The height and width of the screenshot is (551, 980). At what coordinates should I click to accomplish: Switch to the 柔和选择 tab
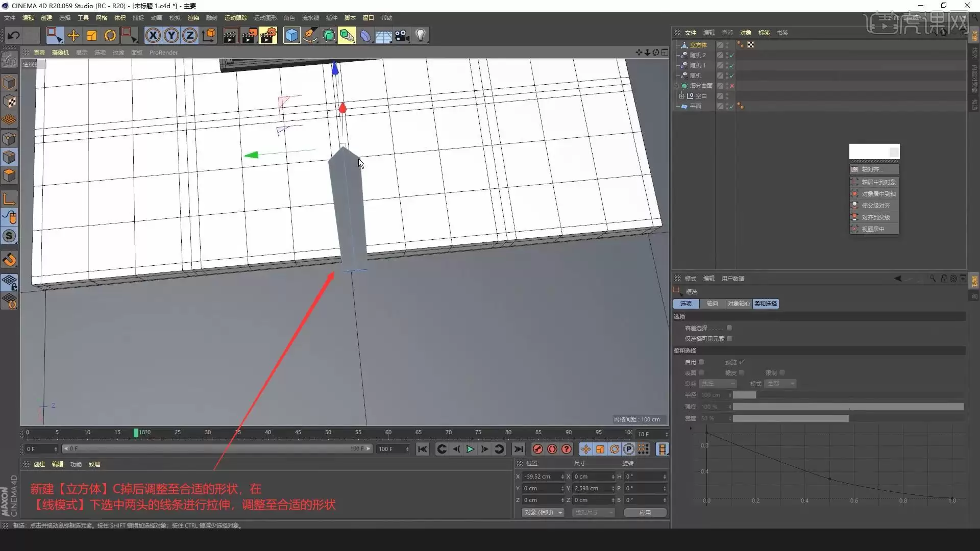point(766,304)
